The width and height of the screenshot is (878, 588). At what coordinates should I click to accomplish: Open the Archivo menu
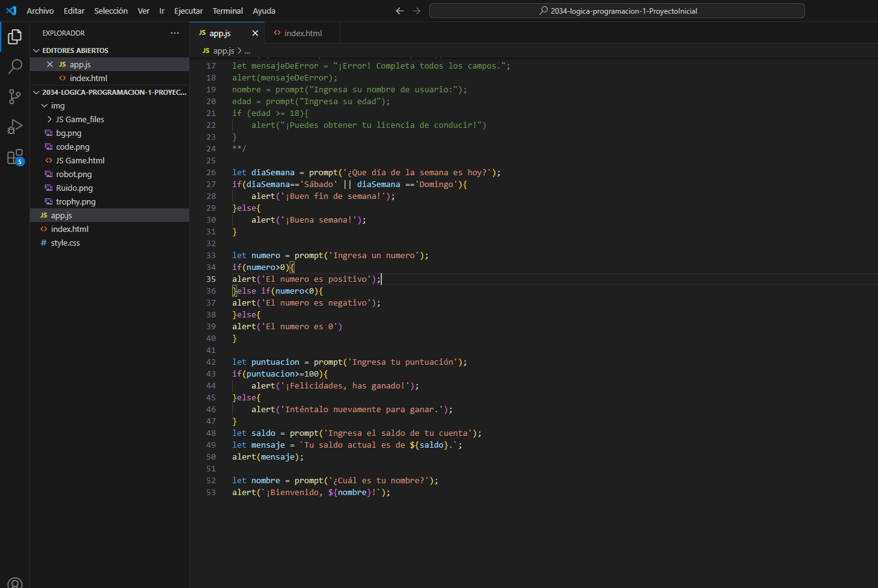click(40, 11)
